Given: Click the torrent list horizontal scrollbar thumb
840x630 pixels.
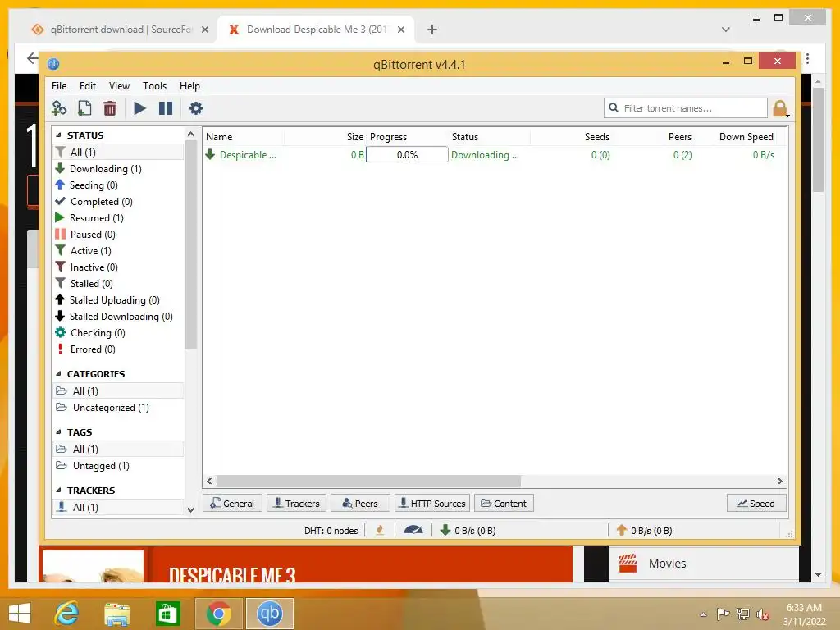Looking at the screenshot, I should [368, 481].
